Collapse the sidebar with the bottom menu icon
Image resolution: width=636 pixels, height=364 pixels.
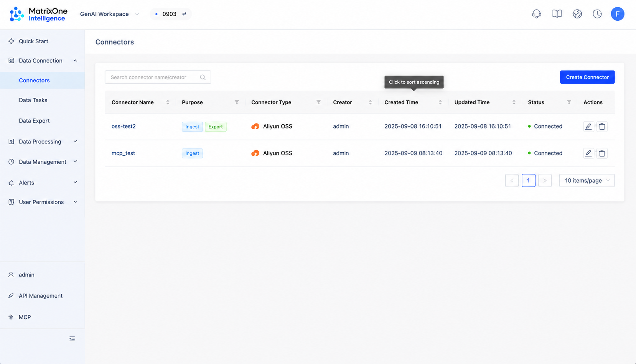click(72, 339)
